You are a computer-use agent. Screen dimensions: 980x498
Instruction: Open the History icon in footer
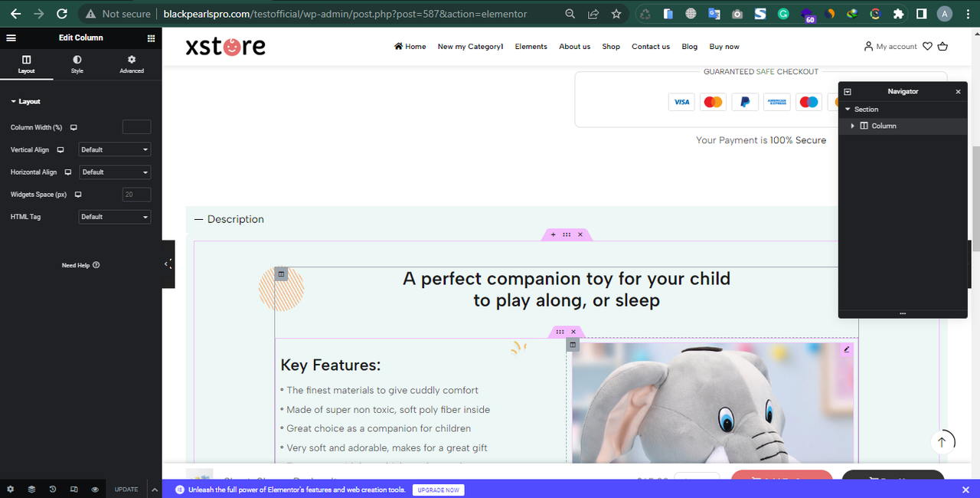click(x=53, y=489)
